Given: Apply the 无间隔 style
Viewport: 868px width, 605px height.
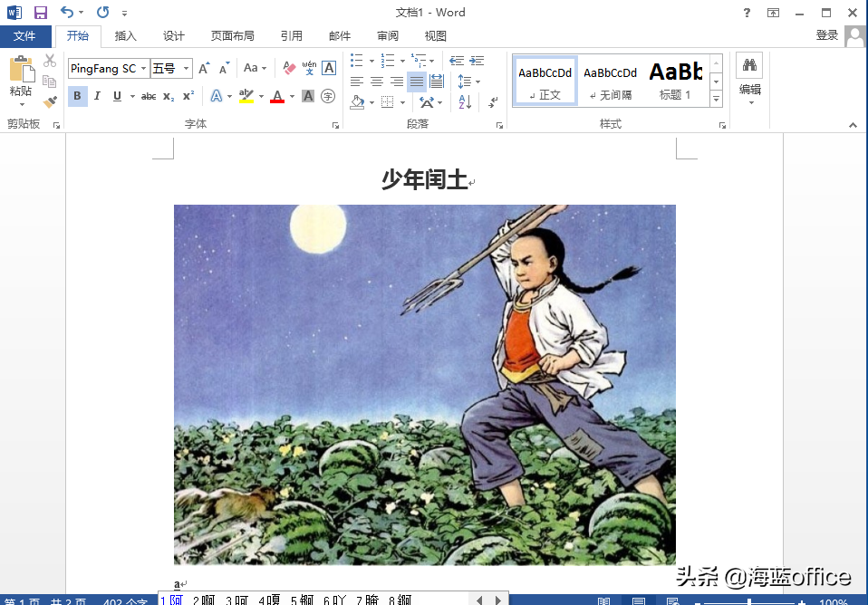Looking at the screenshot, I should (610, 81).
